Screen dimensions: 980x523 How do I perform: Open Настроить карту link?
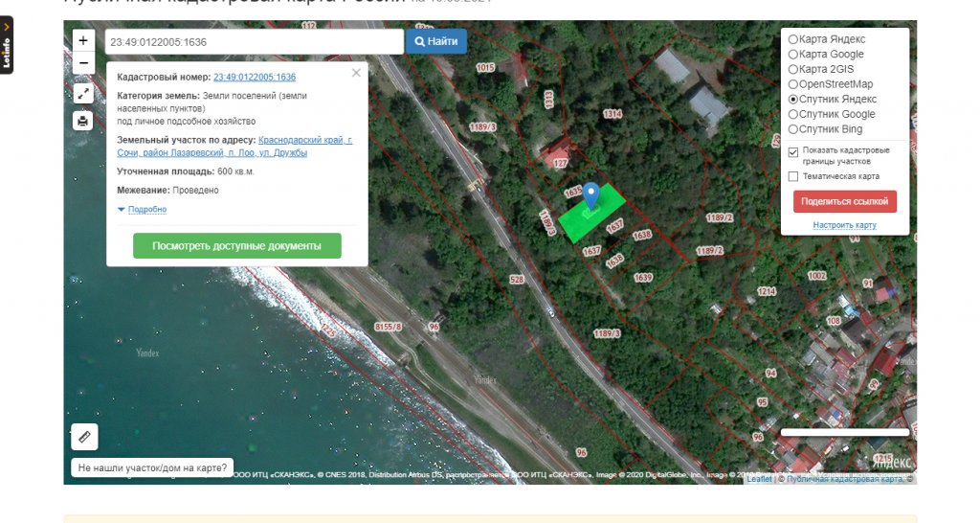tap(844, 225)
